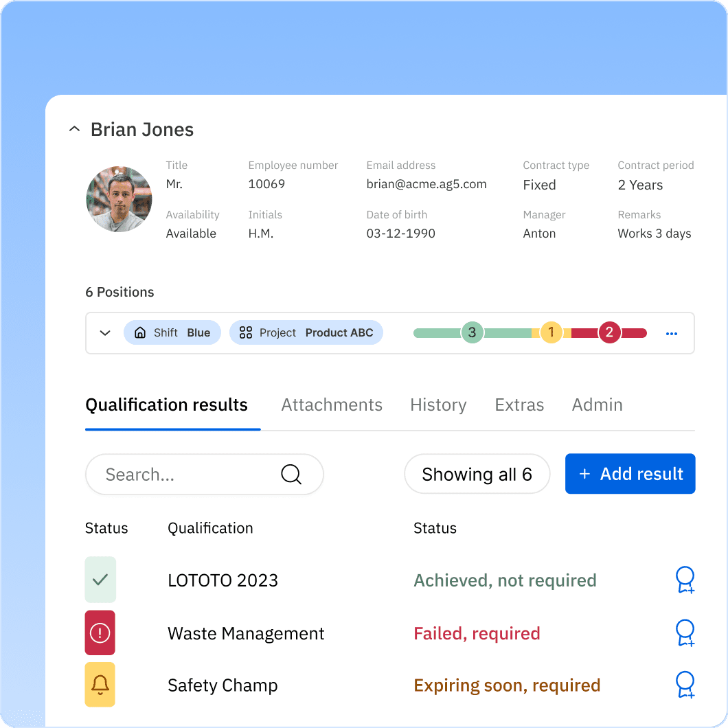Click the email address brian@acme.ag5.com

(426, 184)
